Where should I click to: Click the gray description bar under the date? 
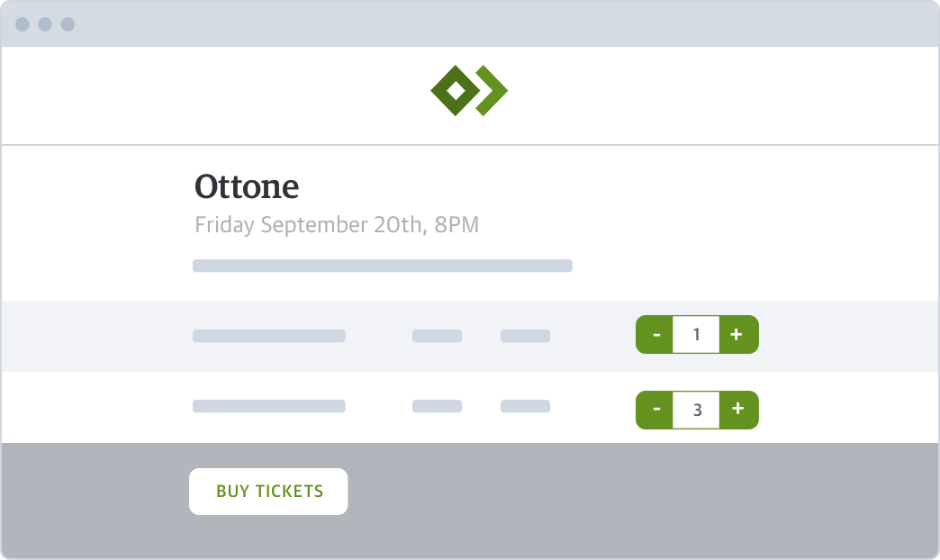point(383,266)
